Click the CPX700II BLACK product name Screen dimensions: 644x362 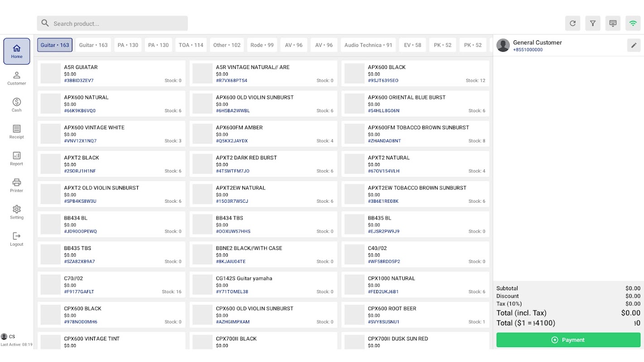pyautogui.click(x=236, y=338)
